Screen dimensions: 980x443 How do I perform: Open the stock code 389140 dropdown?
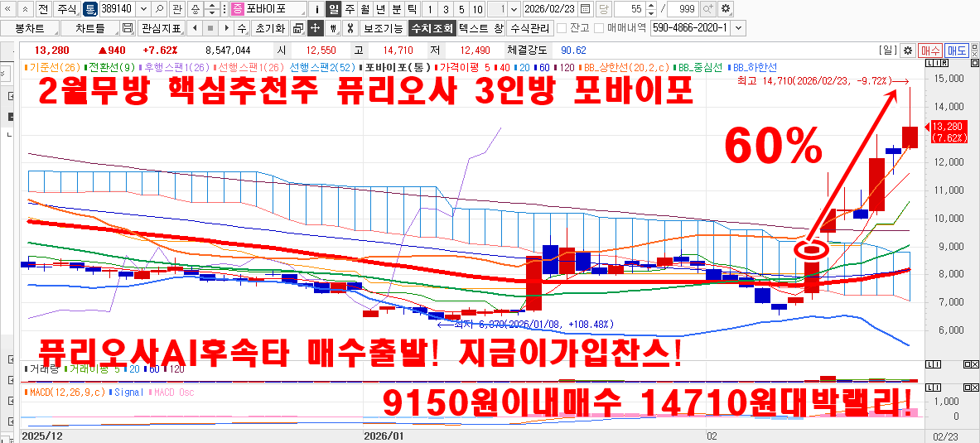click(x=143, y=9)
